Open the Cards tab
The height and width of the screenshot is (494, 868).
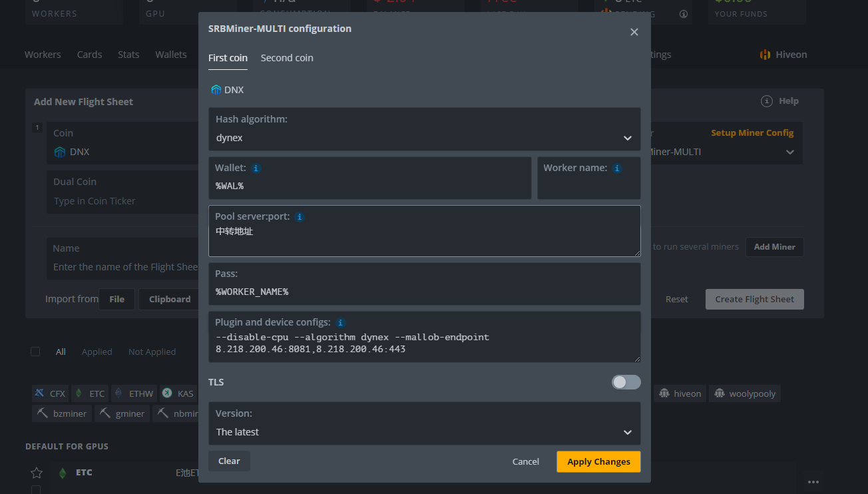tap(89, 55)
